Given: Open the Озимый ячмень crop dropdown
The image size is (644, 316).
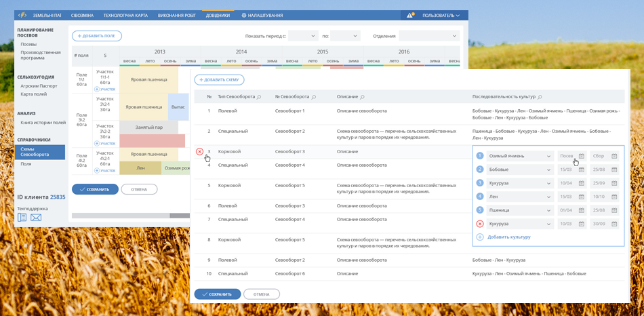Looking at the screenshot, I should tap(520, 156).
